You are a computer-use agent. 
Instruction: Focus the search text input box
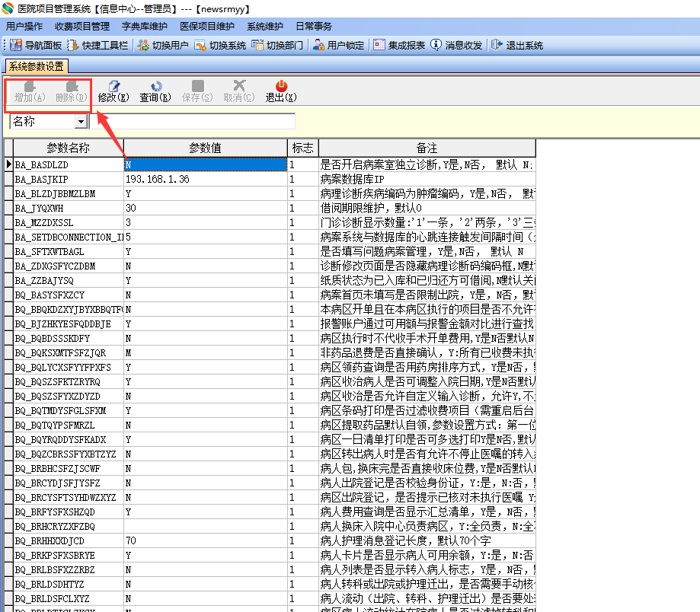pyautogui.click(x=193, y=121)
